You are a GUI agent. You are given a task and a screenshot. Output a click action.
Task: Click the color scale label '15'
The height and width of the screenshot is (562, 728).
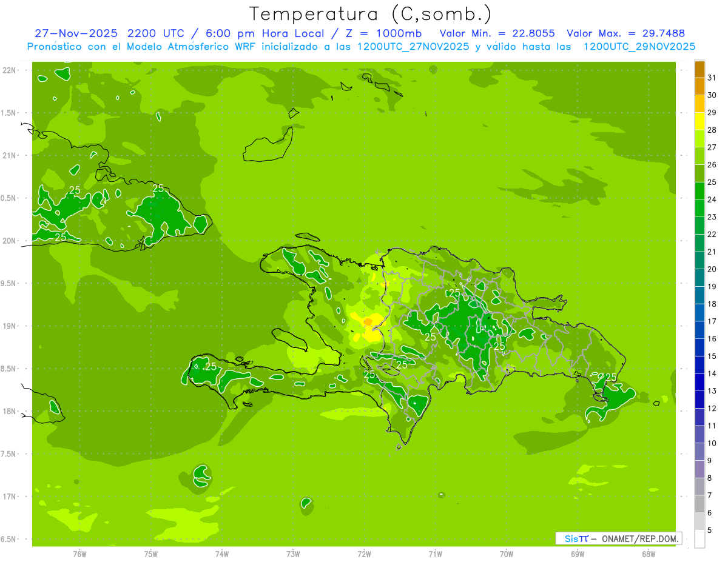tap(712, 356)
